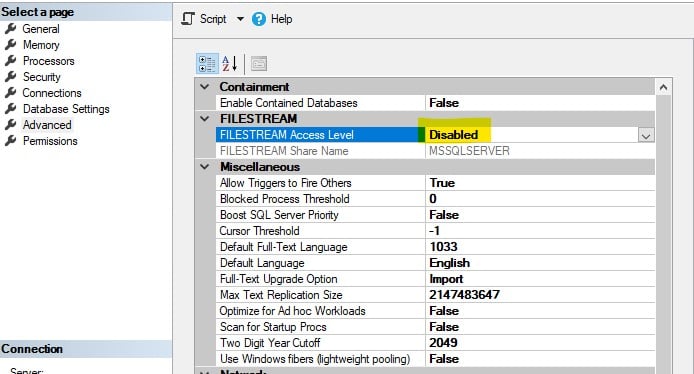The image size is (694, 374).
Task: Click the Use Windows fibers value False
Action: tap(444, 359)
